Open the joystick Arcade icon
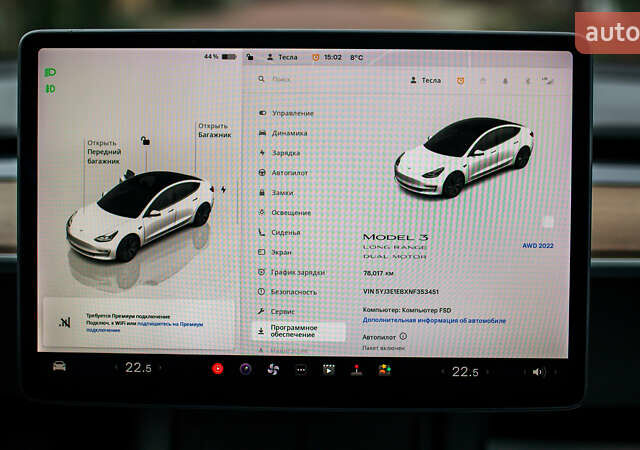The image size is (640, 450). pos(356,369)
